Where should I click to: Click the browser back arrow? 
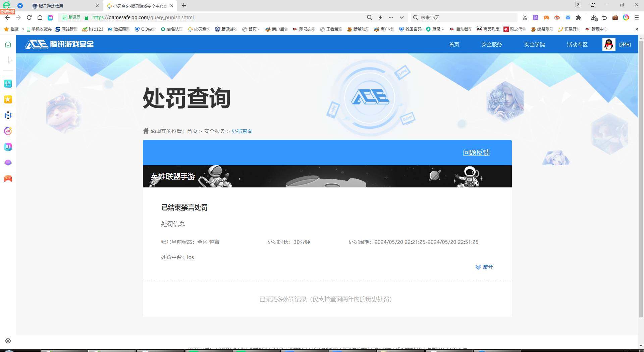7,17
